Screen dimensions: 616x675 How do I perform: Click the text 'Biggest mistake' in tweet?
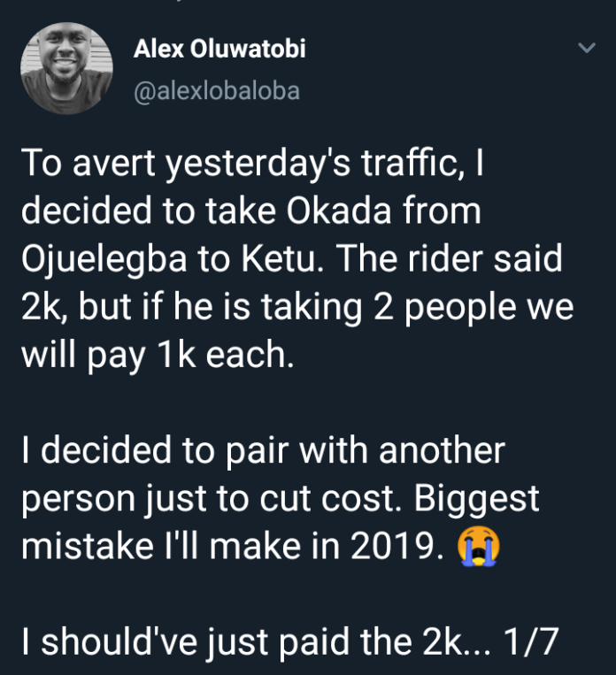pos(280,522)
